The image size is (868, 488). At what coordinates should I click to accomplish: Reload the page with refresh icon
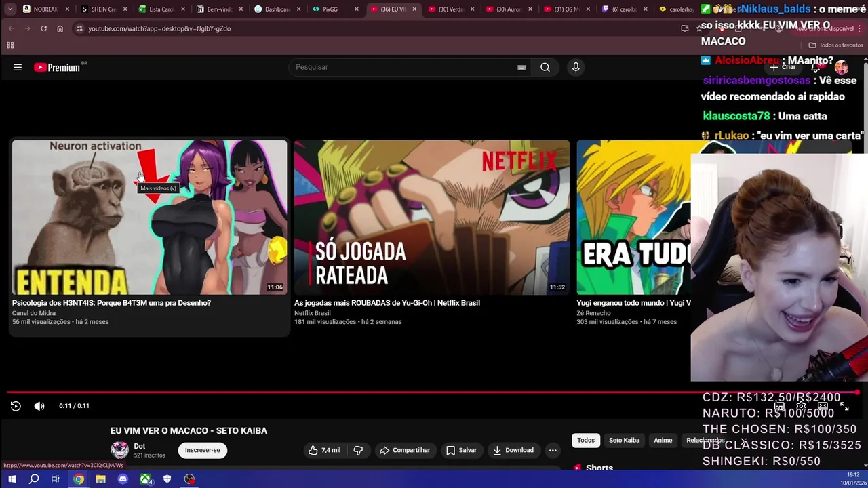43,28
